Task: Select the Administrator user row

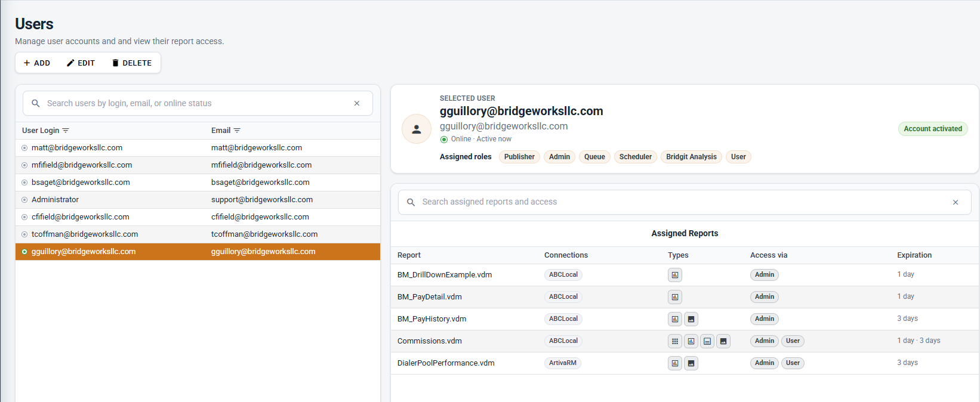Action: click(x=198, y=200)
